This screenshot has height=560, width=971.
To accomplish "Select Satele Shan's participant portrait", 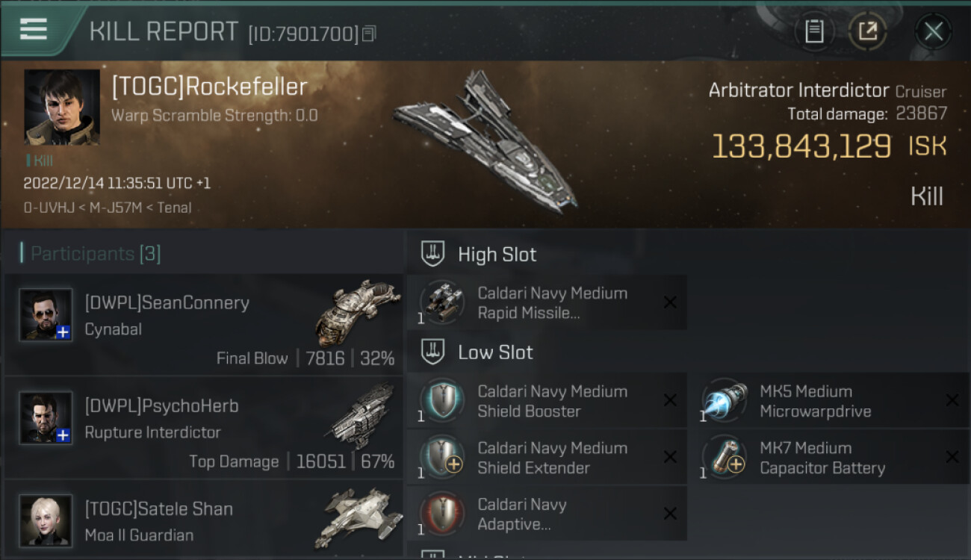I will point(46,520).
